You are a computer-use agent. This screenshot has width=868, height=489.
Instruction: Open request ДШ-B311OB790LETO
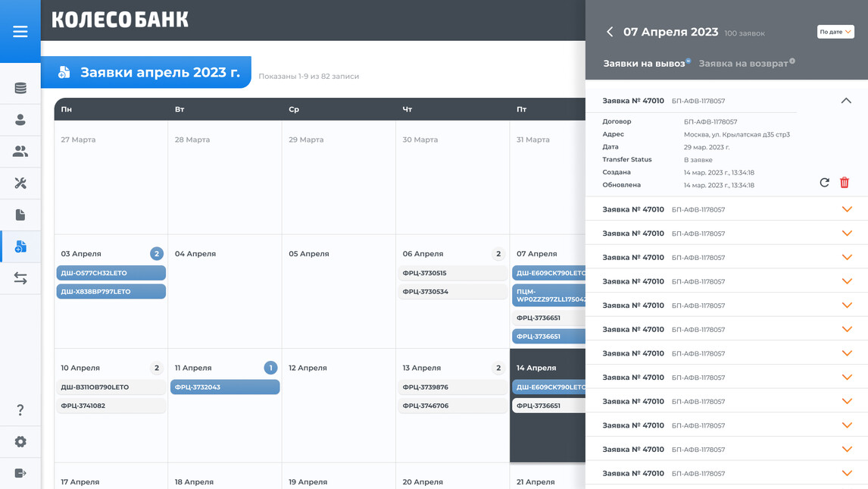pos(111,387)
